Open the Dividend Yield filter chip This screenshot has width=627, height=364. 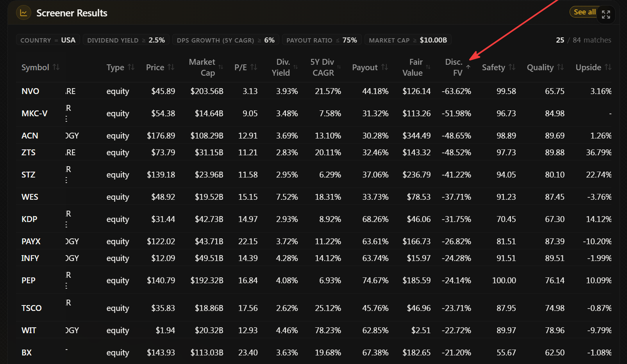click(126, 40)
